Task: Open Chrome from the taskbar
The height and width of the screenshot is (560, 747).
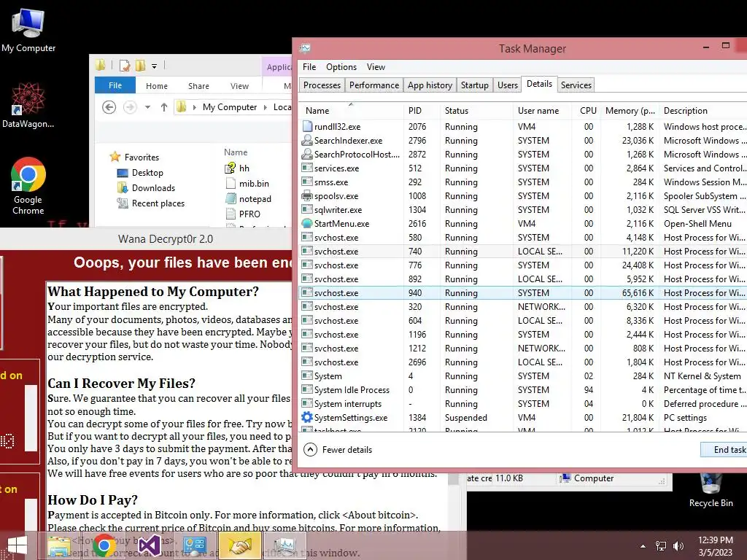Action: [104, 545]
